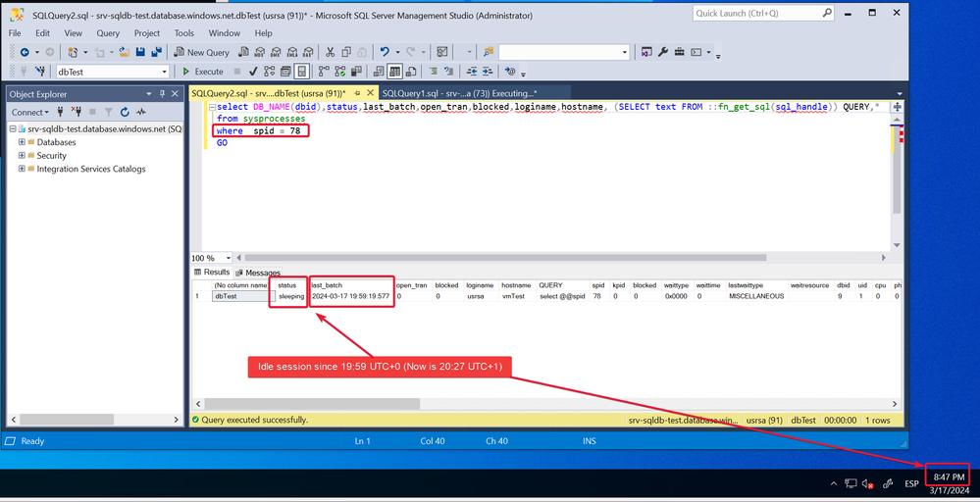
Task: Expand the Databases folder
Action: 22,142
